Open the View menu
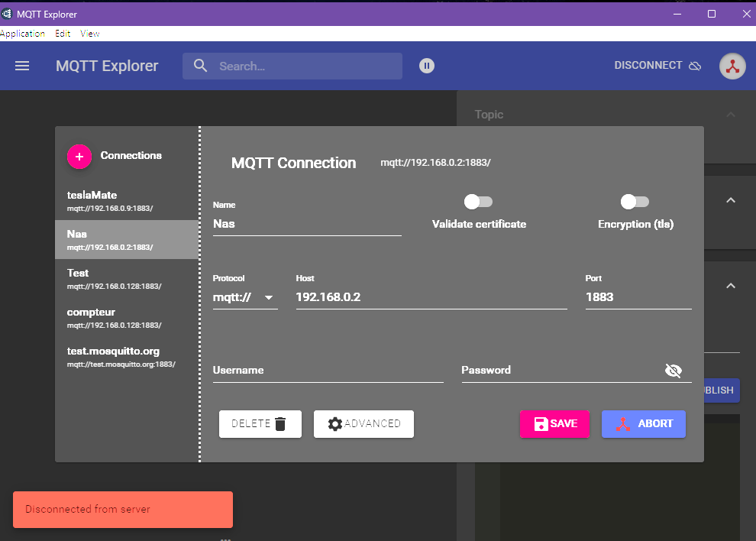The height and width of the screenshot is (541, 756). 90,34
